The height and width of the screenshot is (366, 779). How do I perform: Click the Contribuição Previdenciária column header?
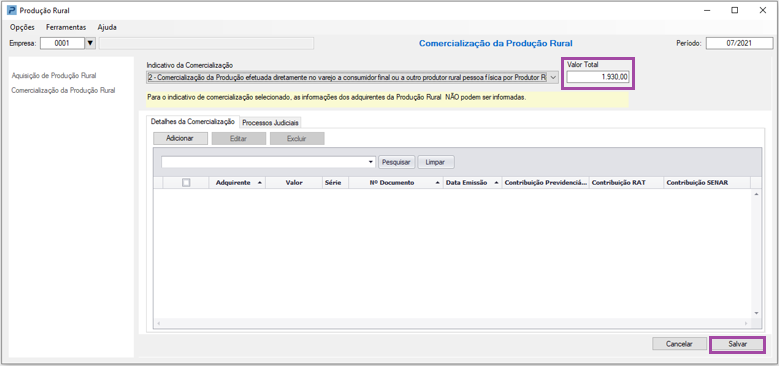point(545,183)
